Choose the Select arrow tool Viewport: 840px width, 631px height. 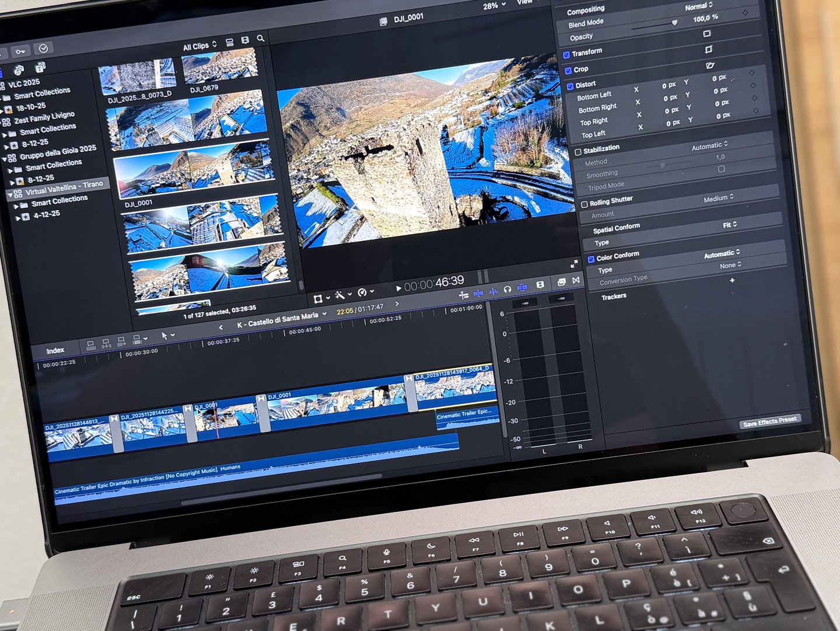coord(164,336)
